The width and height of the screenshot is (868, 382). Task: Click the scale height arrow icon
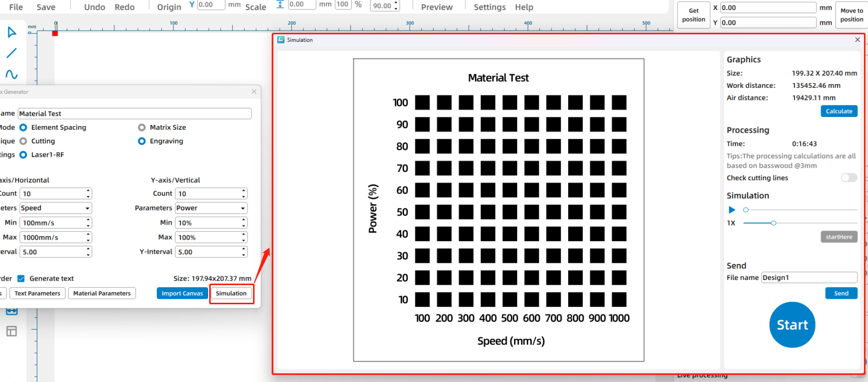click(x=280, y=5)
